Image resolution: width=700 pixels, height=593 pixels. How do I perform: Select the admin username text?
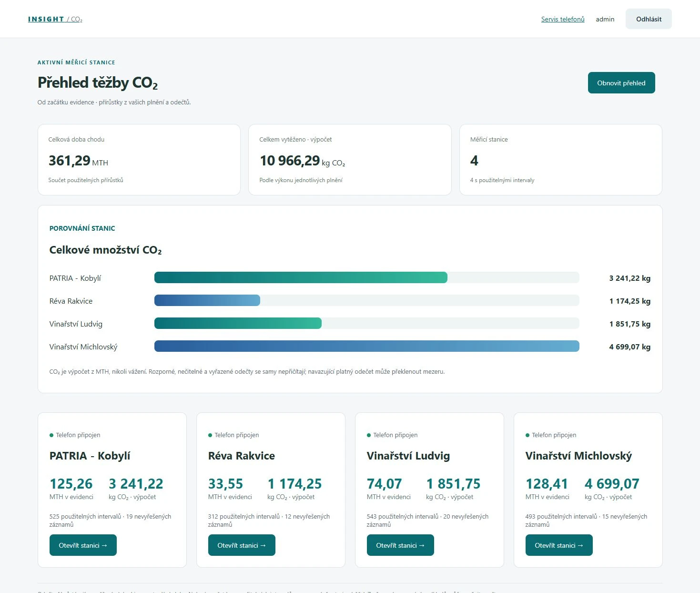click(x=605, y=19)
